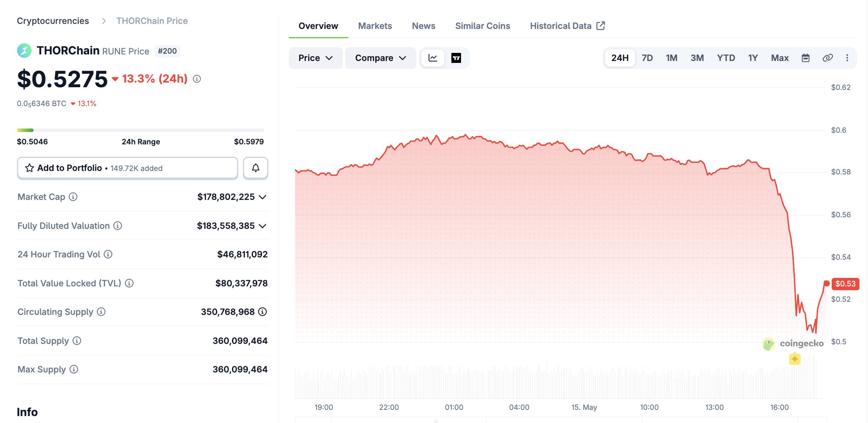This screenshot has width=868, height=423.
Task: Show Circulating Supply label info icon
Action: [101, 312]
